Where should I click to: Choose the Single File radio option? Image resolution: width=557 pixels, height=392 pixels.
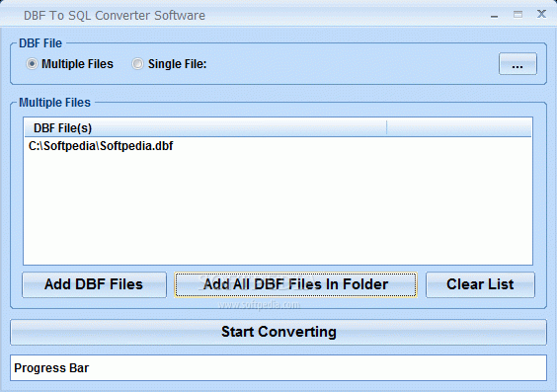point(137,64)
